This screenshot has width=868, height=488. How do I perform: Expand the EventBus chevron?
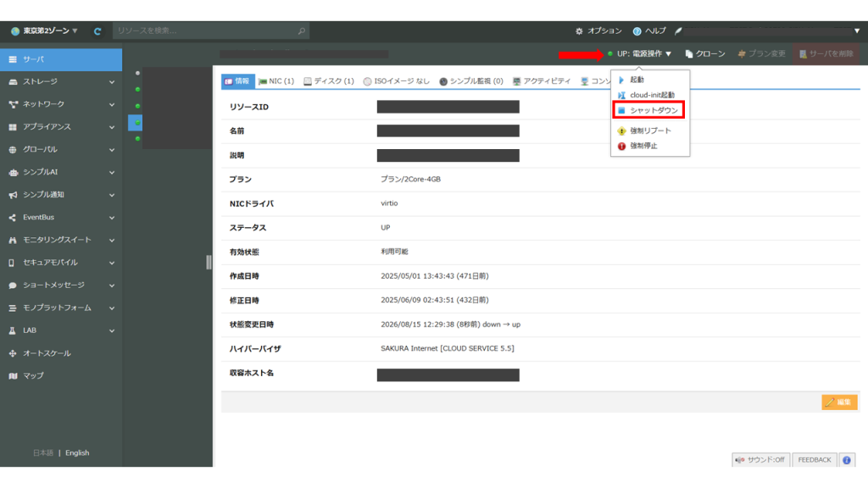112,218
